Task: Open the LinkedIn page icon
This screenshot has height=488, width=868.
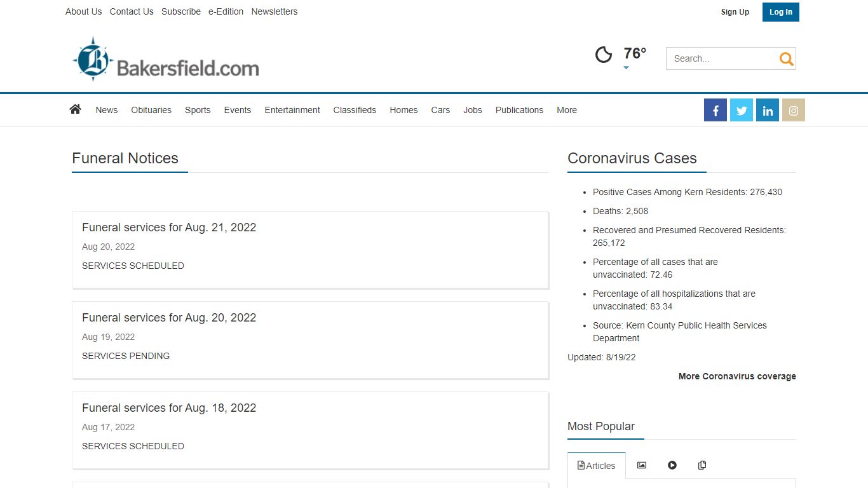Action: (768, 110)
